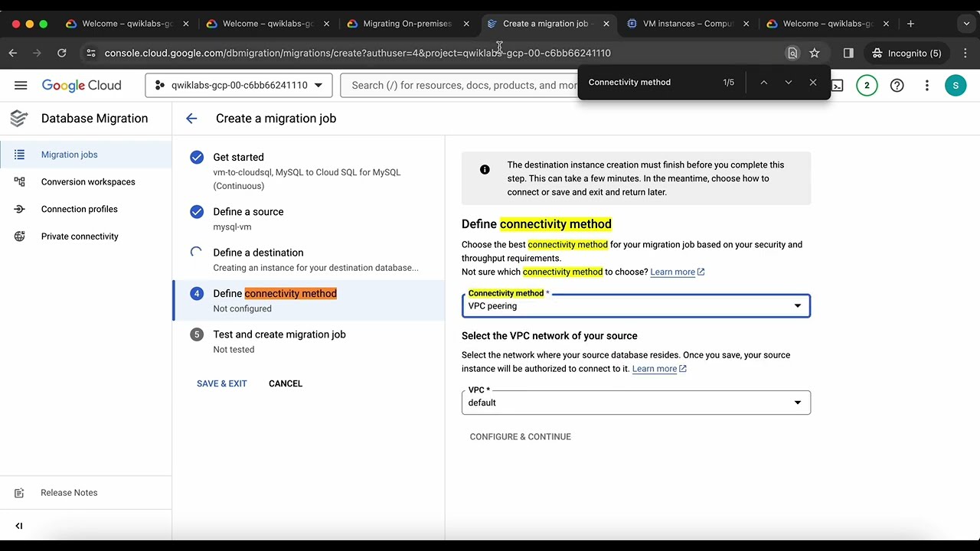Click the Private connectivity globe icon

(19, 236)
